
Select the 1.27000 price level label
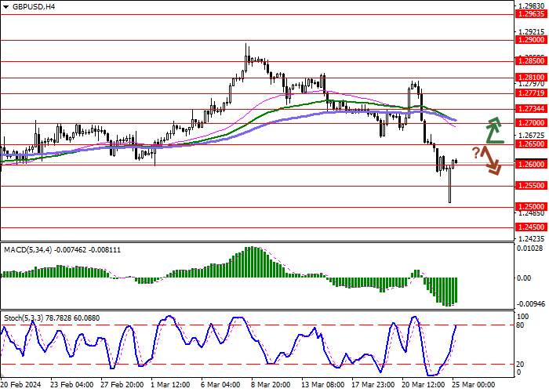point(532,123)
